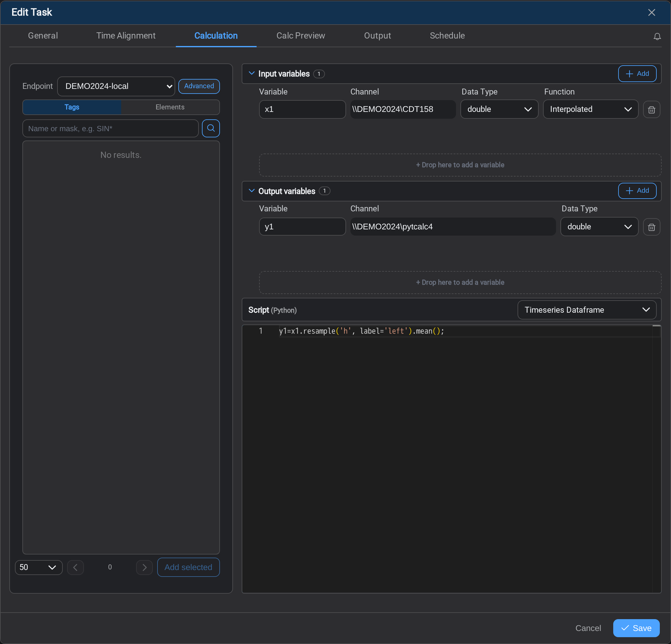Add a new output variable
The width and height of the screenshot is (671, 644).
click(637, 191)
